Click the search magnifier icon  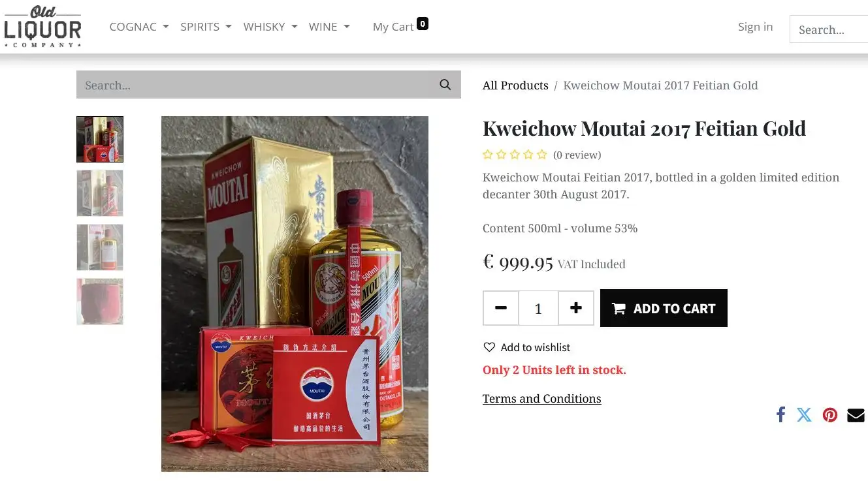(445, 85)
